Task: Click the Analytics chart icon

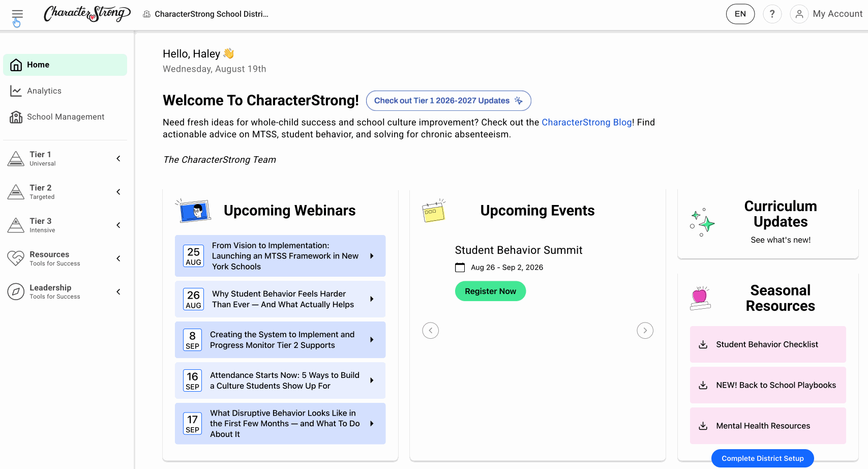Action: tap(16, 91)
